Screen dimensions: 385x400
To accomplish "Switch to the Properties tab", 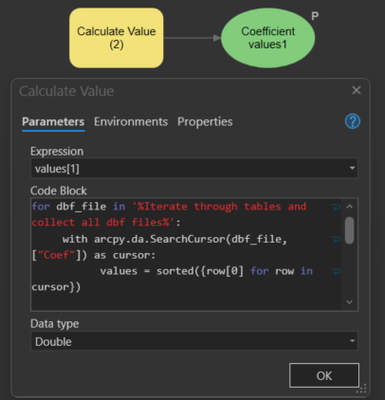I will click(205, 122).
